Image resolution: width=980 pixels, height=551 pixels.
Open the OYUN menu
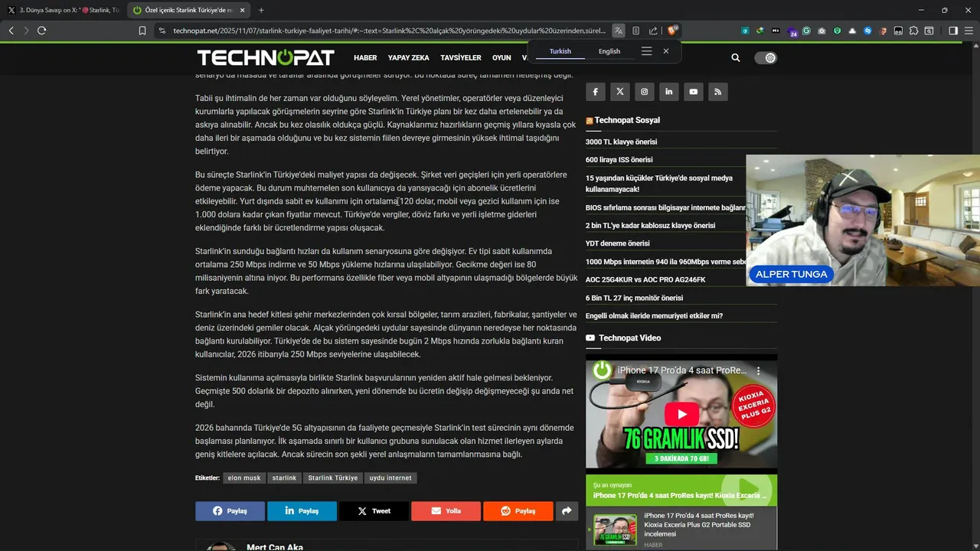pos(501,58)
